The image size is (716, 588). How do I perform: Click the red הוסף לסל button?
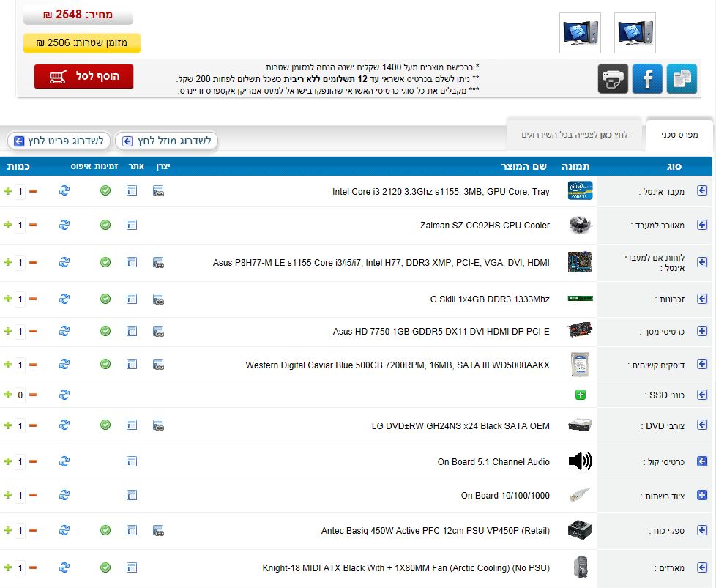tap(84, 76)
